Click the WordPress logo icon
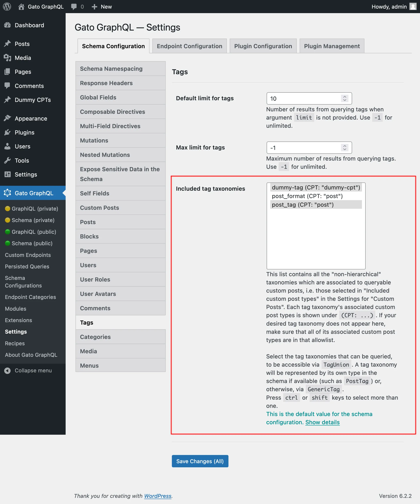 click(x=7, y=7)
